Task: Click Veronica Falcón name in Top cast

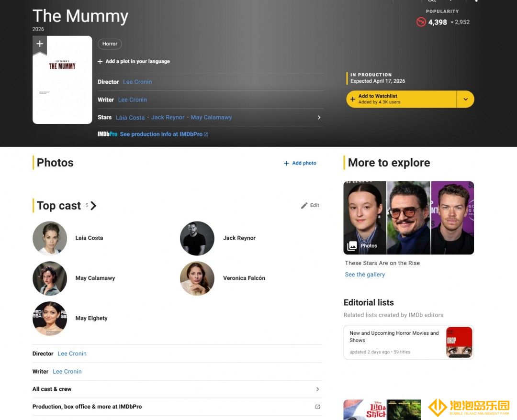Action: tap(244, 278)
